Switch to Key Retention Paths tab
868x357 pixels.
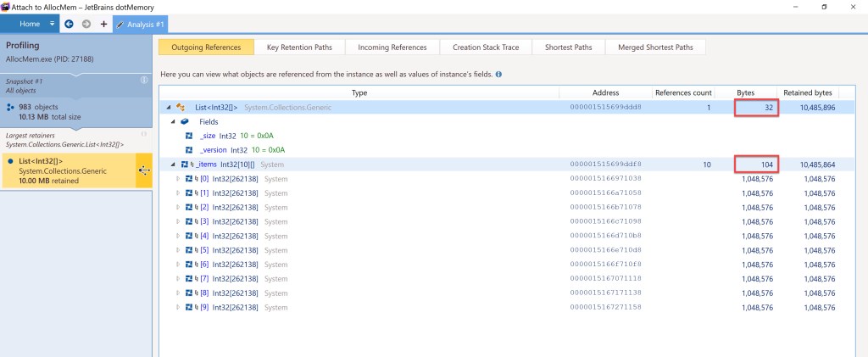(x=298, y=47)
